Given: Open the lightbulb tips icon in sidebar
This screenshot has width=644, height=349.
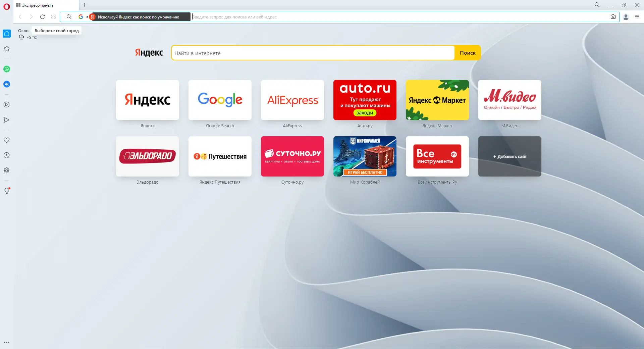Looking at the screenshot, I should pos(7,191).
